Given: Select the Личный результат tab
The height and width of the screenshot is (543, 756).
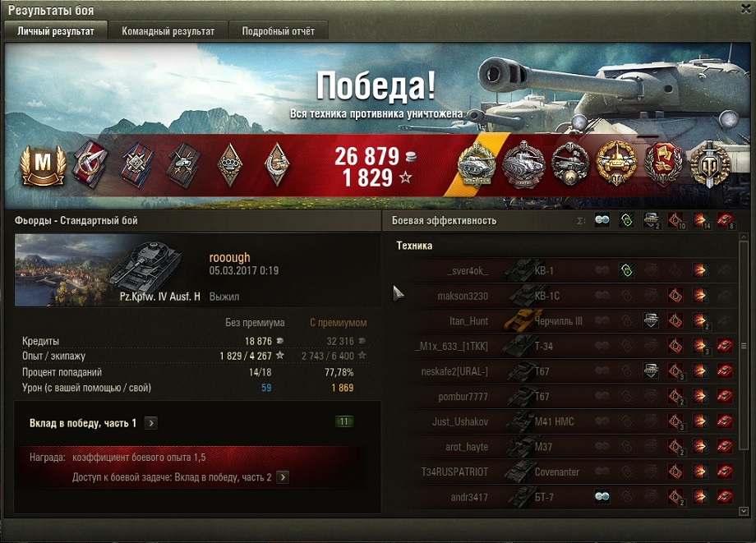Looking at the screenshot, I should [56, 31].
